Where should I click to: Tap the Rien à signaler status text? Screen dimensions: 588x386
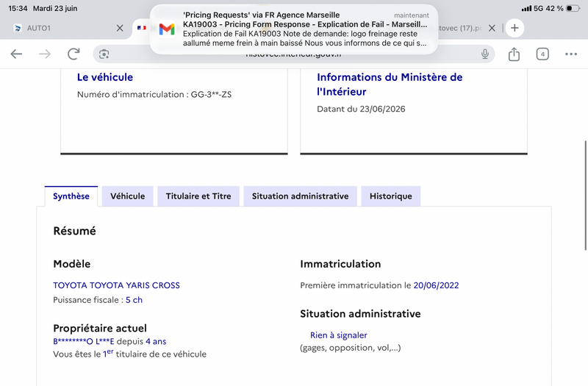point(339,335)
